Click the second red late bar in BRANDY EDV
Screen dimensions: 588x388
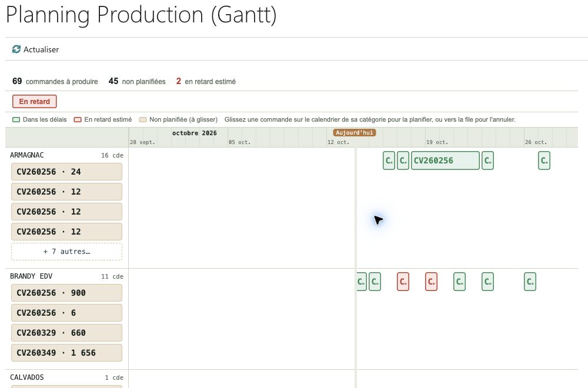tap(431, 282)
